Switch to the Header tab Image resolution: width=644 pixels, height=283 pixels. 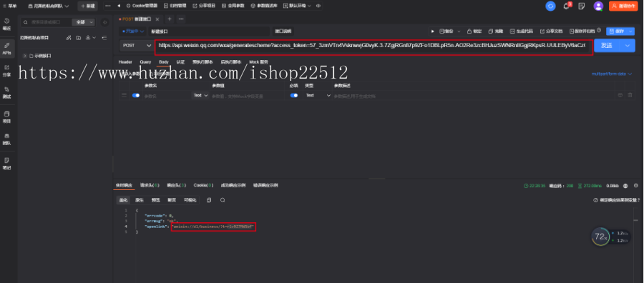tap(125, 62)
